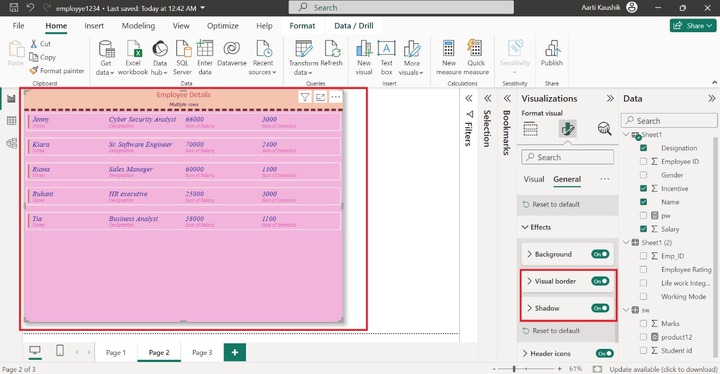Viewport: 720px width, 374px height.
Task: Open the Data hub
Action: click(x=159, y=57)
